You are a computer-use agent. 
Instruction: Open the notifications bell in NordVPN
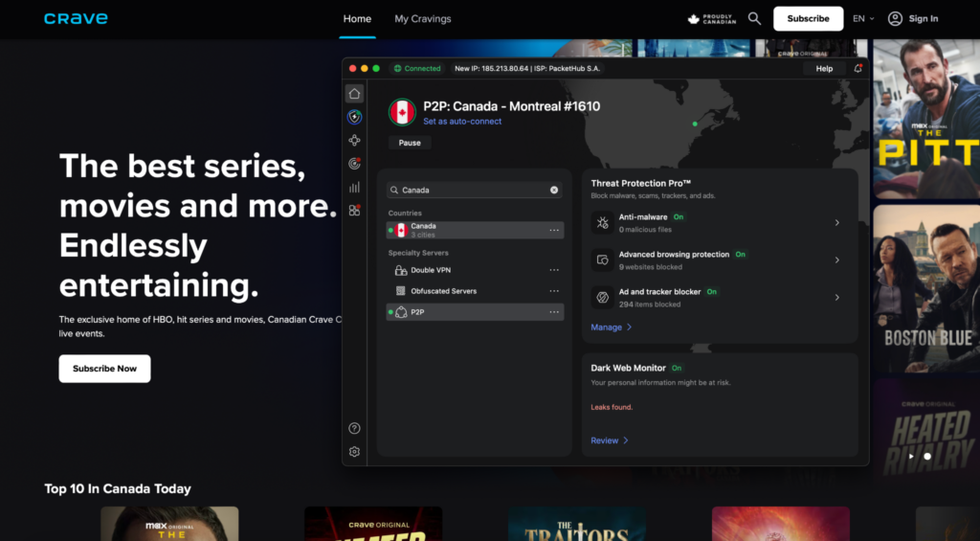click(857, 69)
